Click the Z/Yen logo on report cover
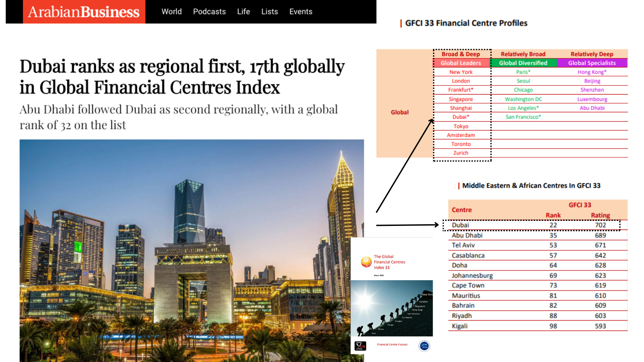 [x=360, y=346]
